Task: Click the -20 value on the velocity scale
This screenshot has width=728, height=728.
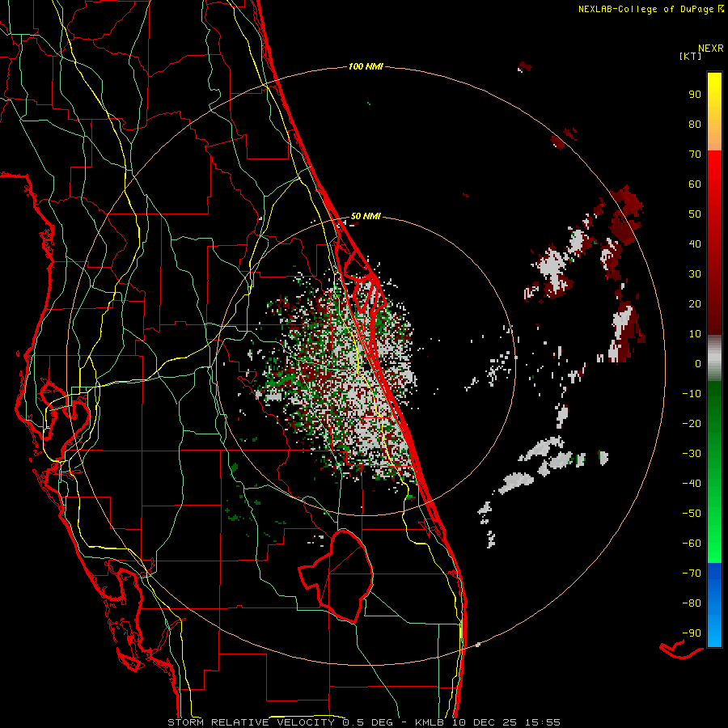Action: tap(692, 423)
